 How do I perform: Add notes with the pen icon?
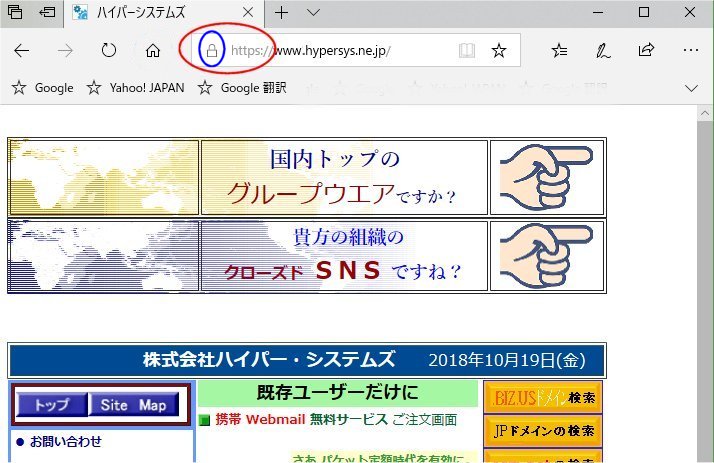603,50
